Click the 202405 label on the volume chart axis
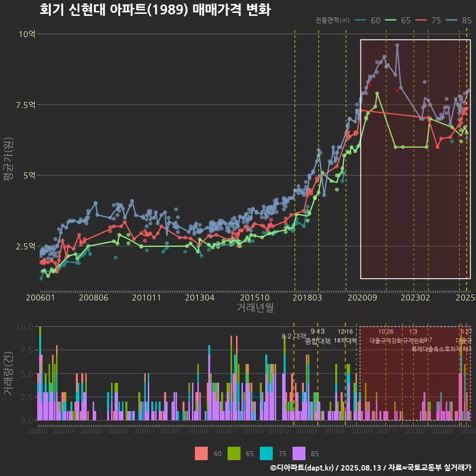 [x=443, y=431]
